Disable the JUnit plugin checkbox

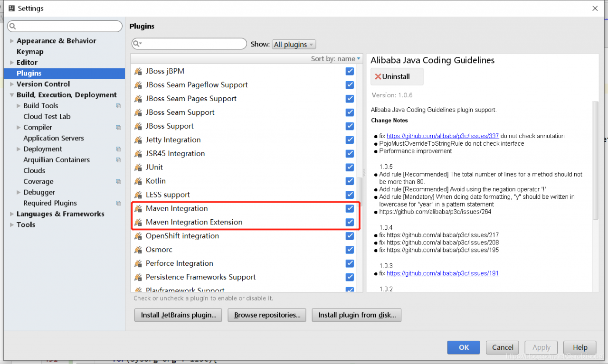350,168
